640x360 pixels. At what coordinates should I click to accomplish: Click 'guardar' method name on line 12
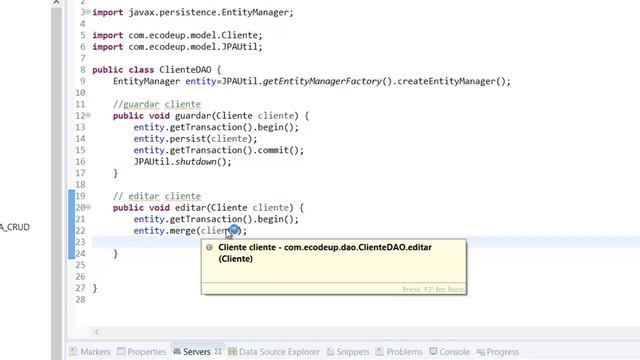[193, 116]
